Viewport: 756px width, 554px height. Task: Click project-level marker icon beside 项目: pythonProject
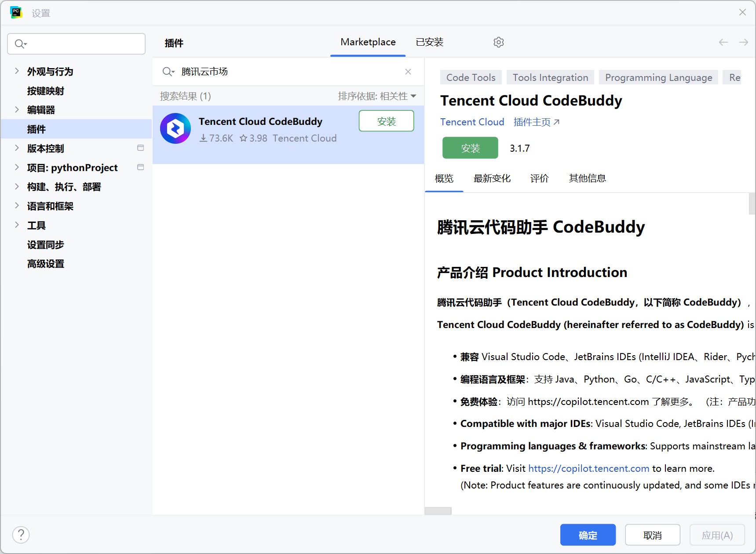pyautogui.click(x=141, y=167)
